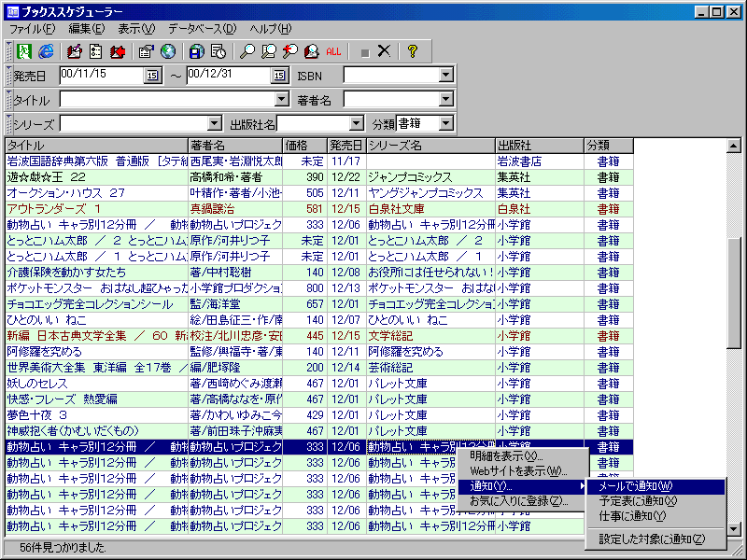
Task: Click the yellow question mark help icon
Action: [413, 51]
